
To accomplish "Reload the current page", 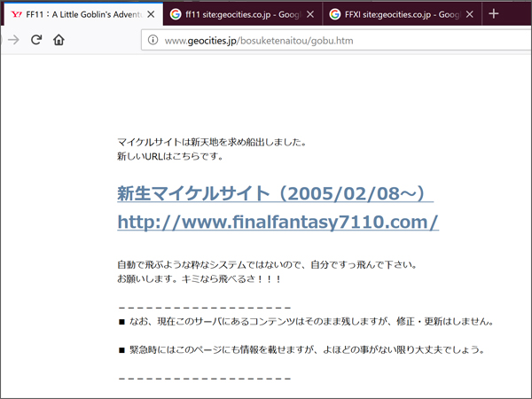I will (36, 40).
